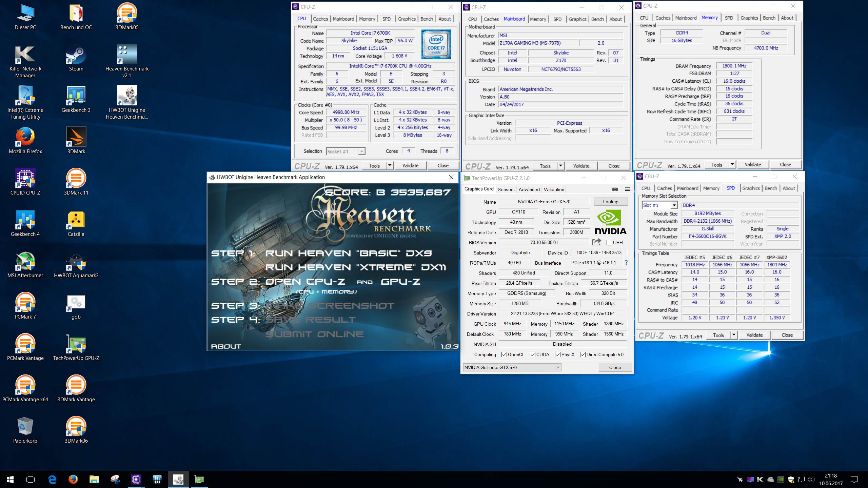Screen dimensions: 868x488
Task: Launch Mozilla Firefox desktop icon
Action: [25, 140]
